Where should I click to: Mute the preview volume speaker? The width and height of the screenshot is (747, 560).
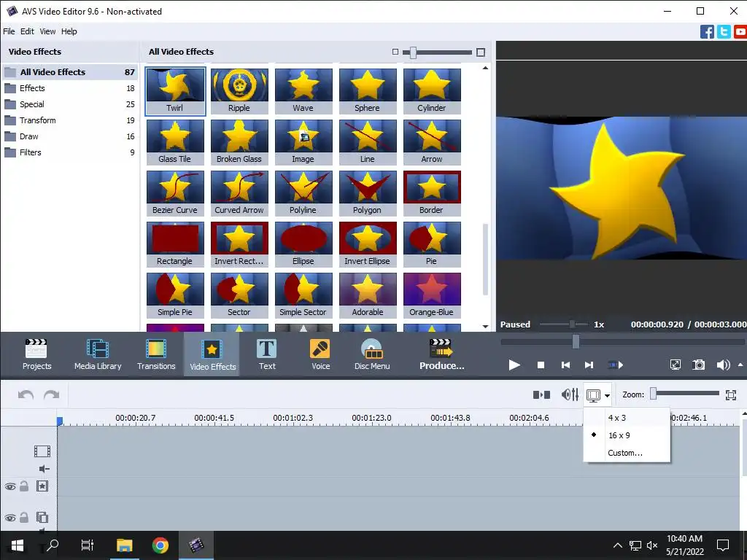(x=723, y=365)
